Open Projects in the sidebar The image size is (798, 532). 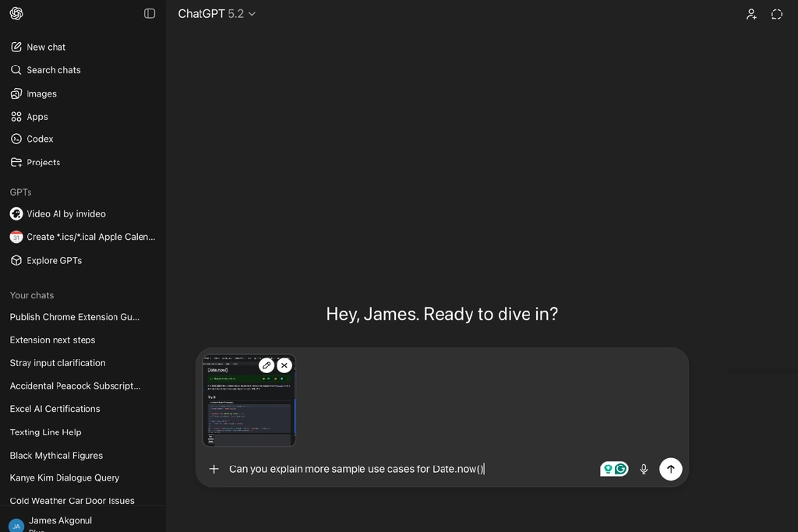[83, 162]
